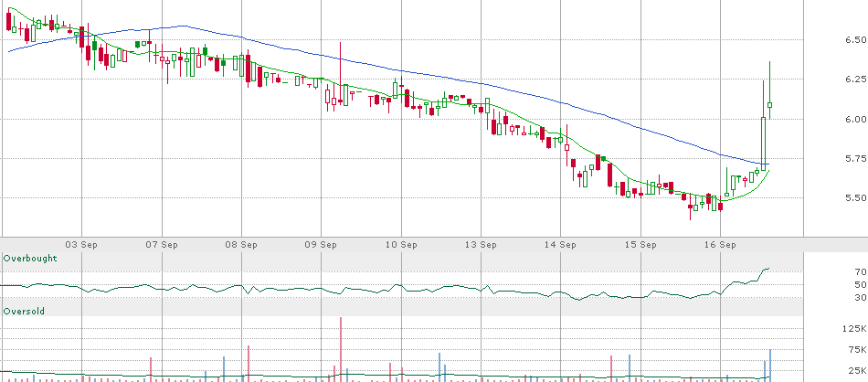Click the 6.00 price axis label
Image resolution: width=868 pixels, height=382 pixels.
(855, 119)
